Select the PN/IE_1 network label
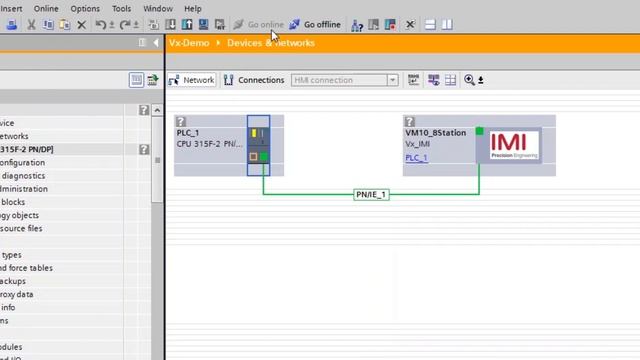 371,194
